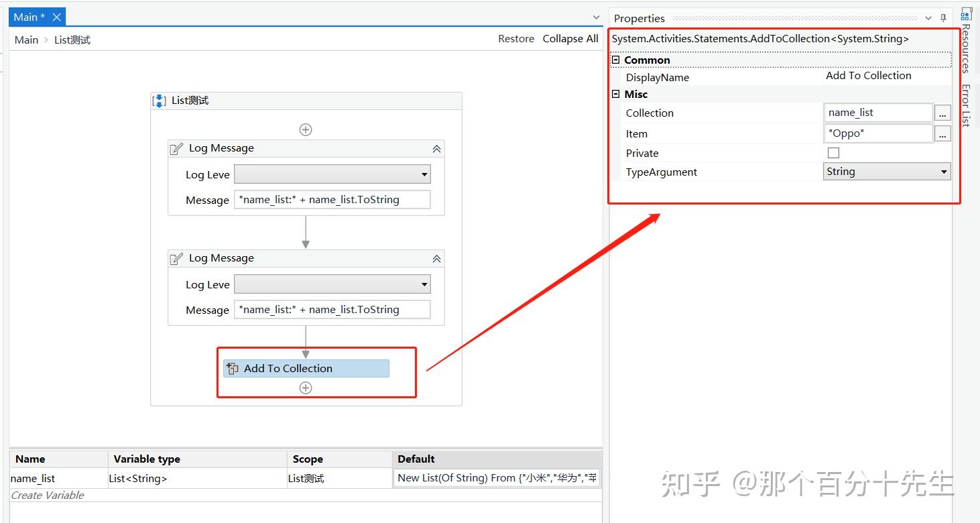Click the plus icon above the first Log Message
The height and width of the screenshot is (523, 980).
[x=306, y=129]
